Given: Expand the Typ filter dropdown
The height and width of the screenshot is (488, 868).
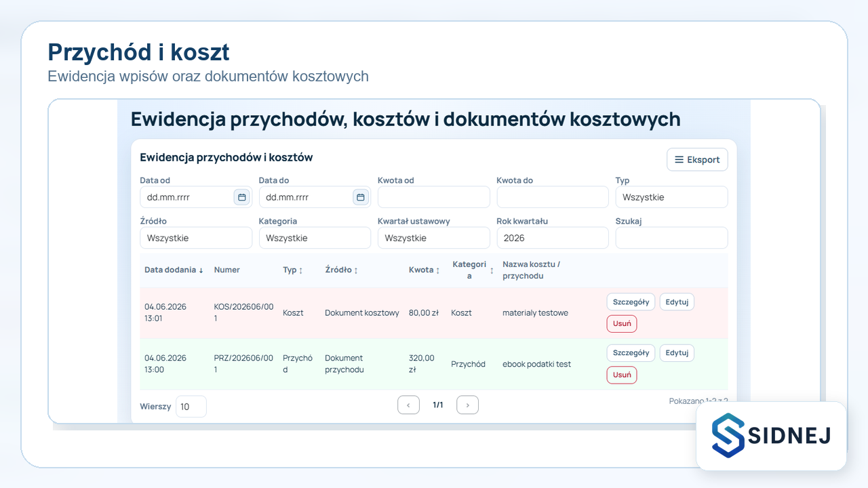Looking at the screenshot, I should 671,197.
